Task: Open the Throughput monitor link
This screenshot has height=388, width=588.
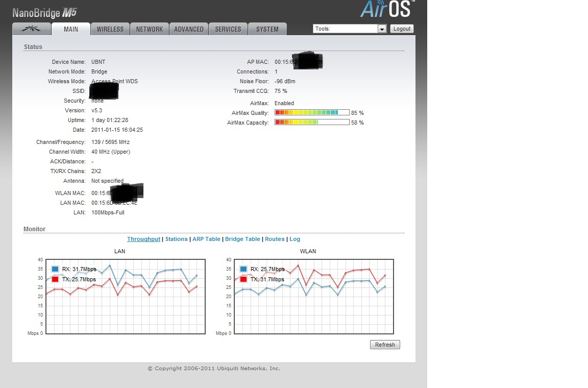Action: [143, 239]
